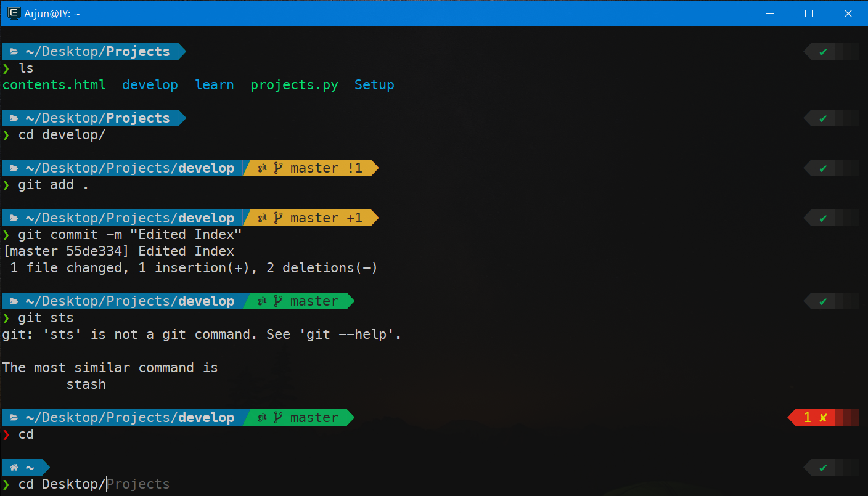Click the 'git sts' command text
The image size is (868, 496).
coord(46,318)
